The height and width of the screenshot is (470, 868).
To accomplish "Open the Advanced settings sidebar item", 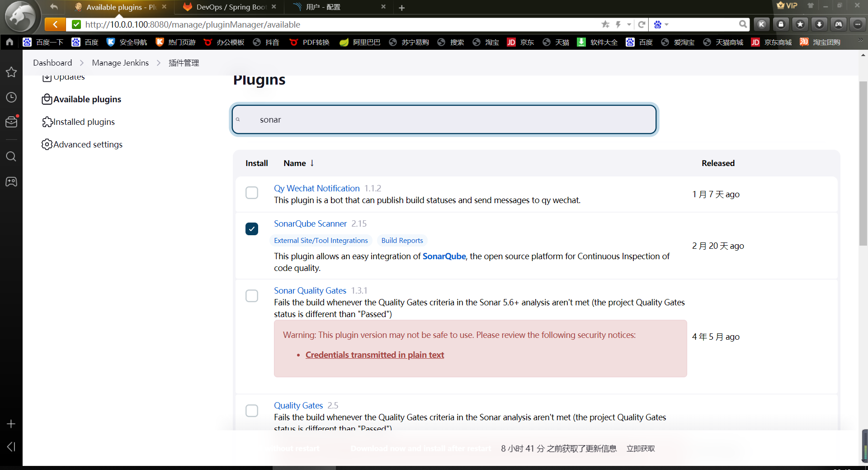I will coord(82,144).
